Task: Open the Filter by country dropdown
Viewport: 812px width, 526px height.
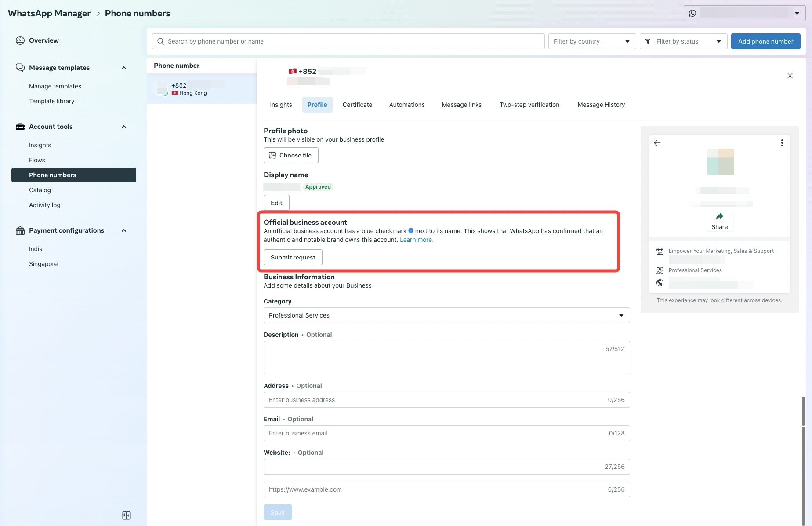Action: point(592,41)
